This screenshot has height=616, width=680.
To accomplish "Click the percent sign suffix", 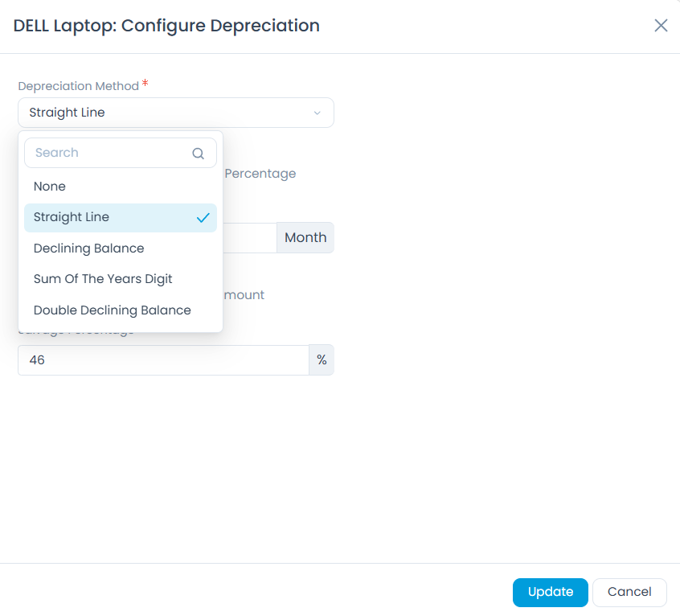I will pyautogui.click(x=322, y=360).
